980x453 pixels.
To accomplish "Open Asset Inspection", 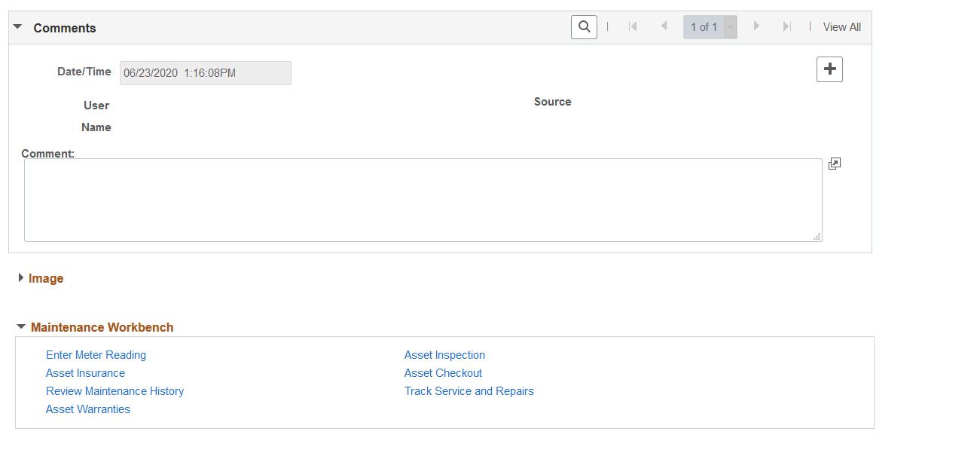I will point(444,354).
